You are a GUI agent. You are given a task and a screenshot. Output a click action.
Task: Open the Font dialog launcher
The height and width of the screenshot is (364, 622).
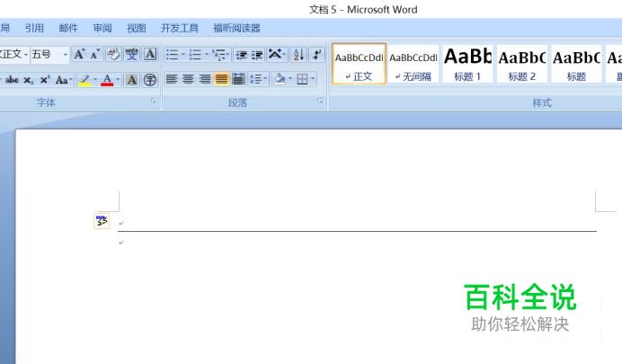[x=153, y=102]
